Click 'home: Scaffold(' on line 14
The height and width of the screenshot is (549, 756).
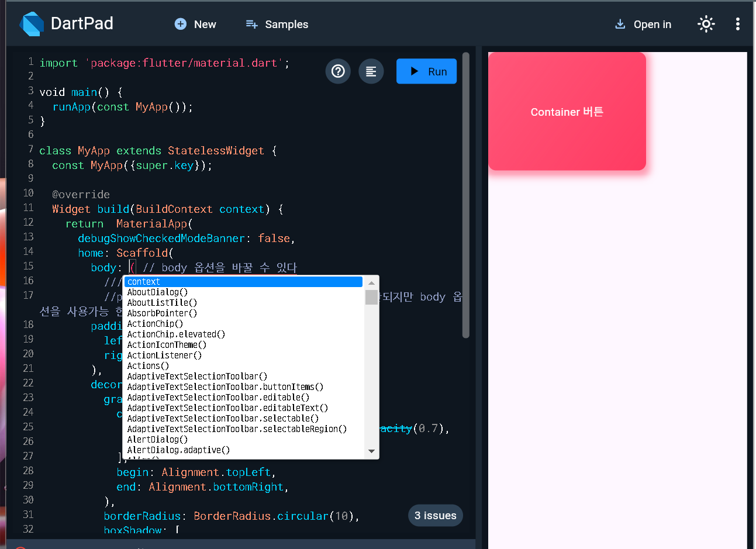pyautogui.click(x=126, y=253)
